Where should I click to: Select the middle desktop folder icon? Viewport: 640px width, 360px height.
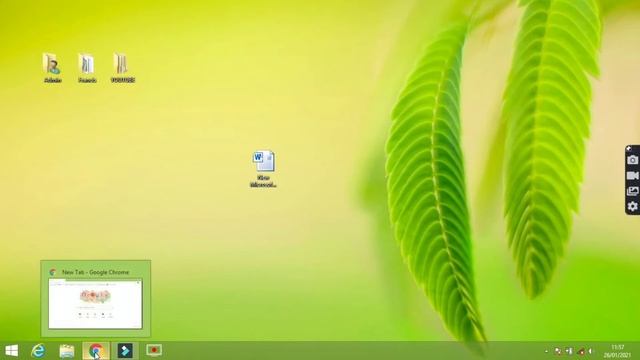coord(87,68)
